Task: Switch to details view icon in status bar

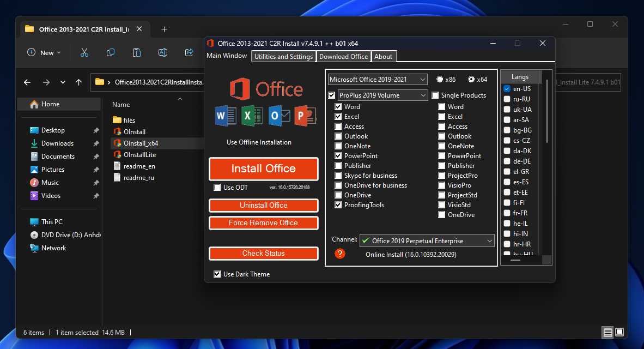Action: point(607,332)
